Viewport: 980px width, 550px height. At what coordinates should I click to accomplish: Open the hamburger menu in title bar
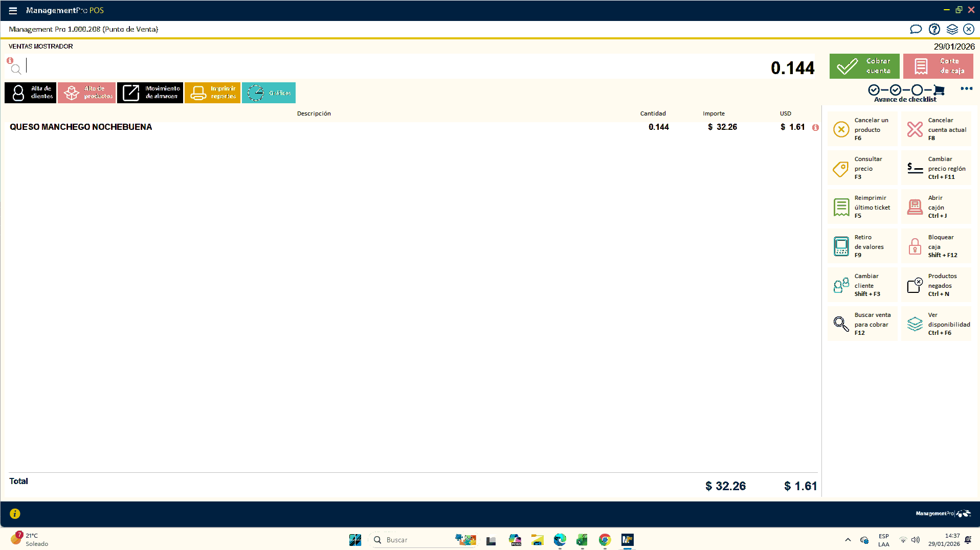click(x=13, y=10)
